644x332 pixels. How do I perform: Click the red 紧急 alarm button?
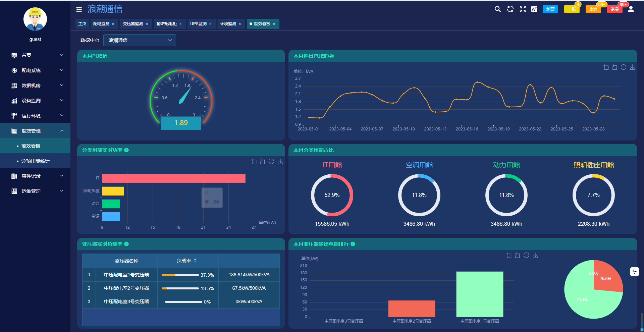click(x=614, y=9)
